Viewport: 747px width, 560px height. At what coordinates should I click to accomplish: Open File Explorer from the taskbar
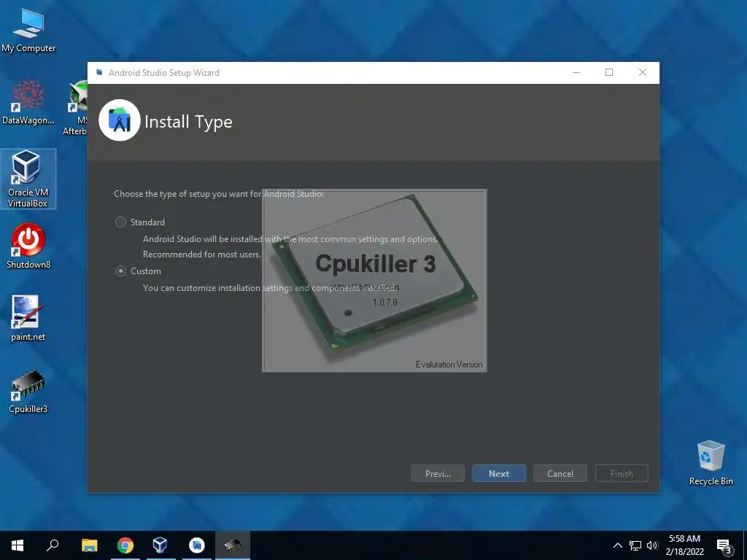tap(89, 545)
